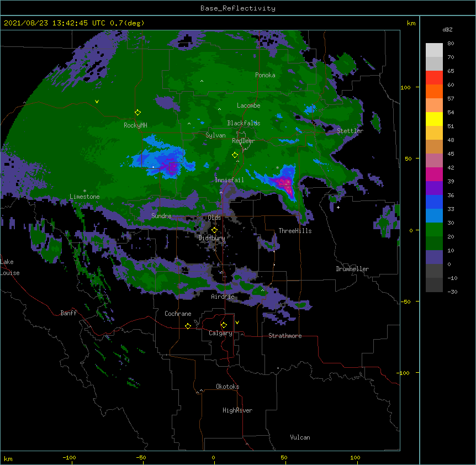Select the Blackfalds label on the map
The height and width of the screenshot is (465, 476).
pos(244,123)
